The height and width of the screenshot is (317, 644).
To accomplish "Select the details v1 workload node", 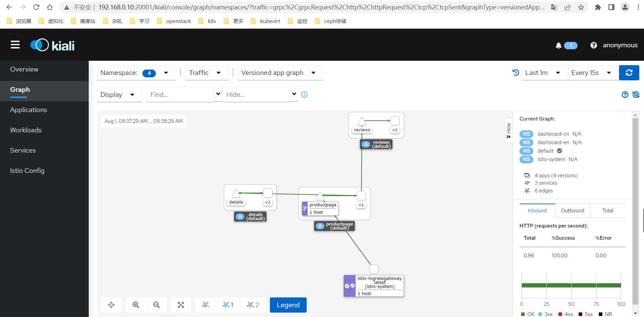I will [268, 193].
